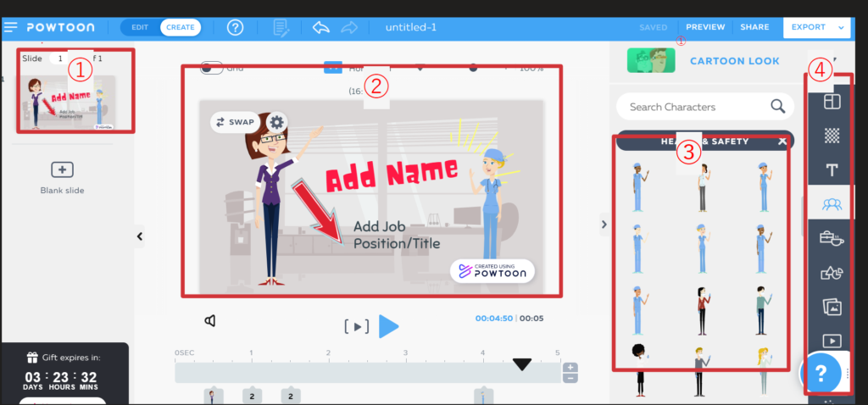Expand the EXPORT dropdown arrow
868x405 pixels.
pos(842,27)
